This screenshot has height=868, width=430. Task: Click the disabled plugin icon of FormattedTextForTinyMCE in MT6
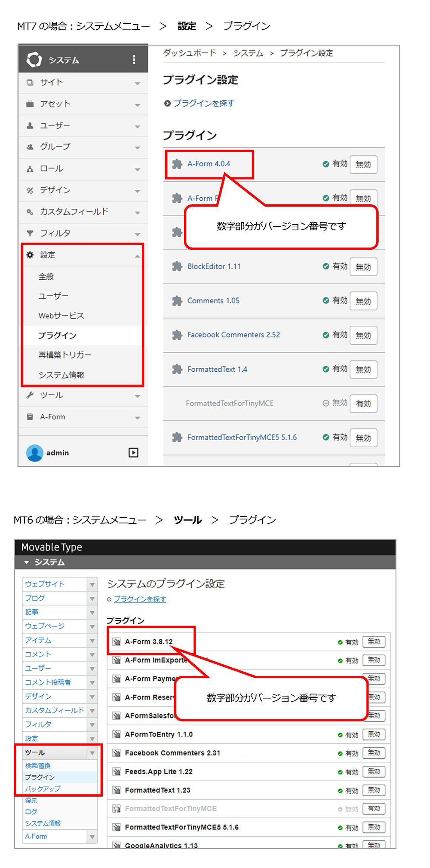pos(117,809)
